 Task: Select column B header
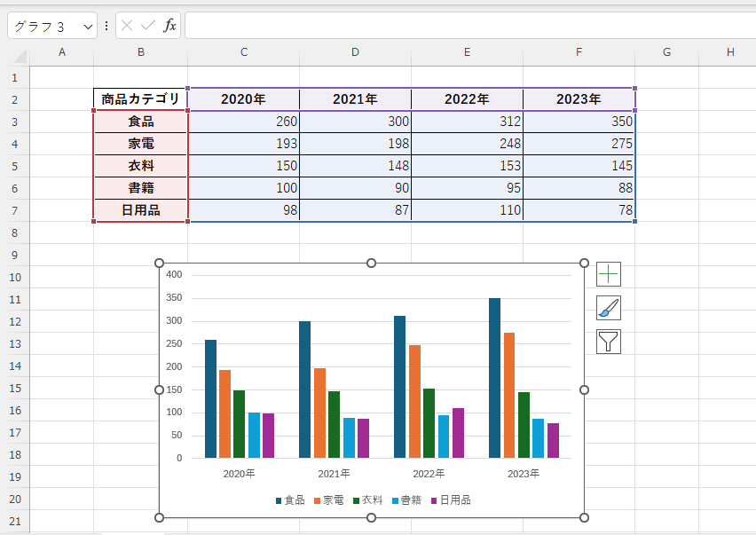click(x=141, y=52)
